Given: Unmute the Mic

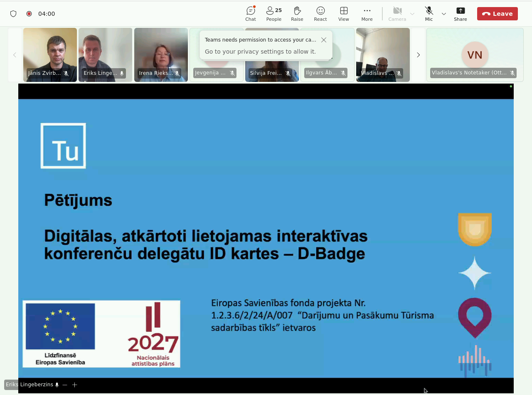Looking at the screenshot, I should point(429,14).
